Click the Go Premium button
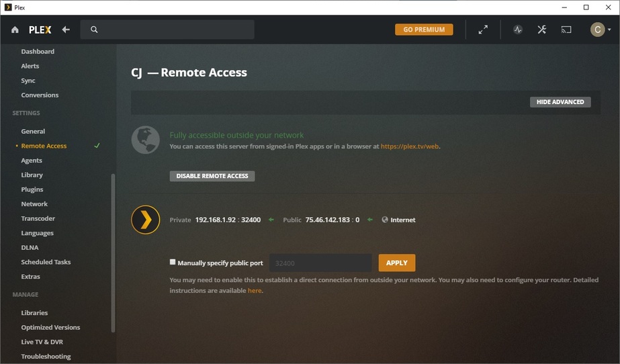This screenshot has width=620, height=364. 424,30
